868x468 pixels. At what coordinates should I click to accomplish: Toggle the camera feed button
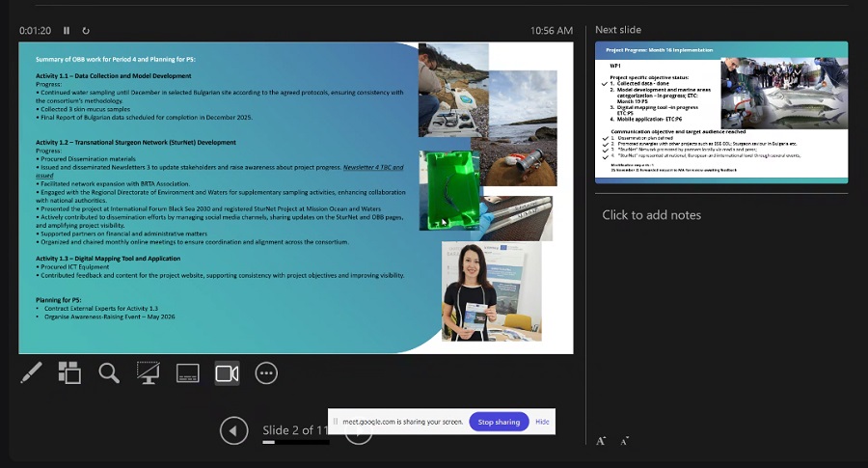pyautogui.click(x=227, y=372)
